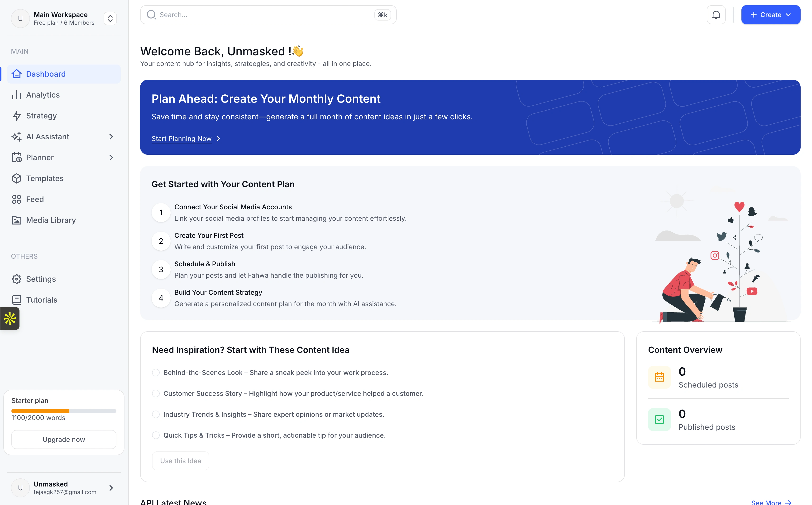Image resolution: width=812 pixels, height=505 pixels.
Task: Open the Main Workspace switcher dropdown
Action: click(110, 18)
